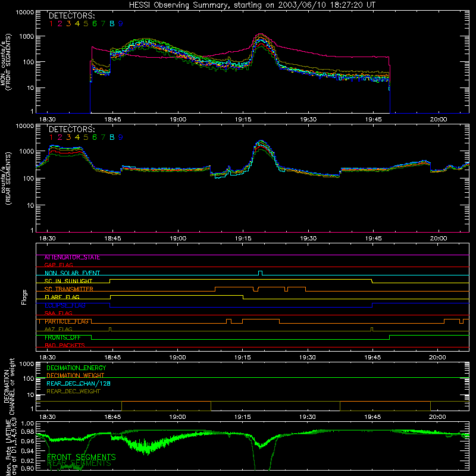Select the NON_SOLAR_EVENT flag label
This screenshot has height=476, width=476.
72,273
